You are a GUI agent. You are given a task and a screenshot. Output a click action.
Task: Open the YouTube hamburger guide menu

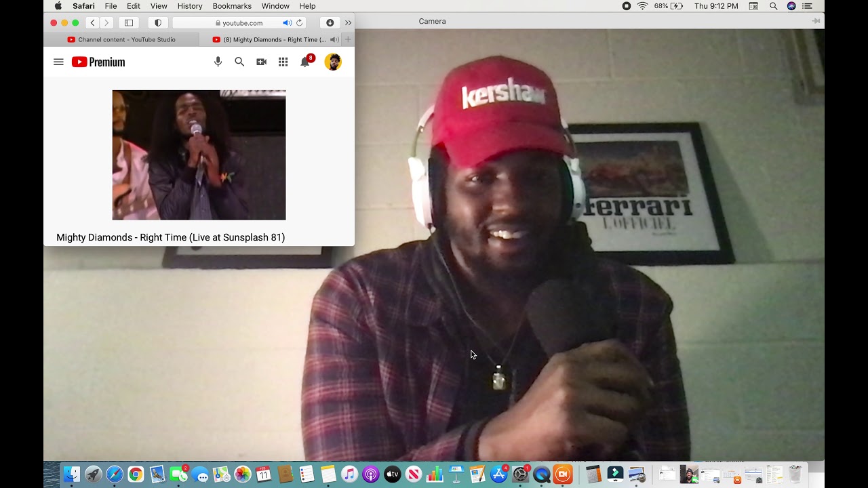pyautogui.click(x=58, y=62)
